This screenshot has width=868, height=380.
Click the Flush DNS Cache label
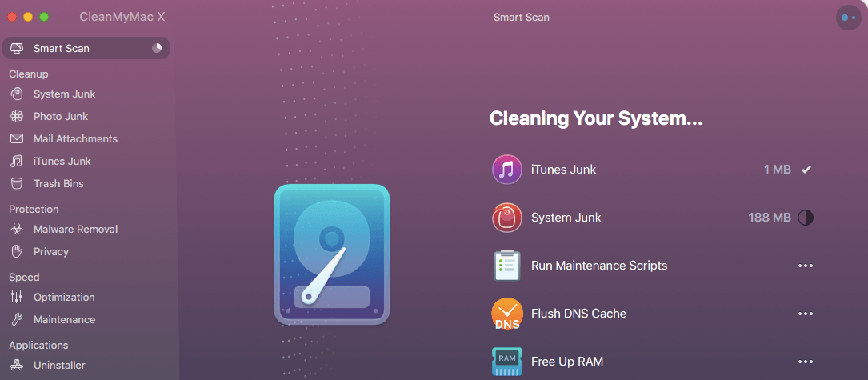point(579,314)
